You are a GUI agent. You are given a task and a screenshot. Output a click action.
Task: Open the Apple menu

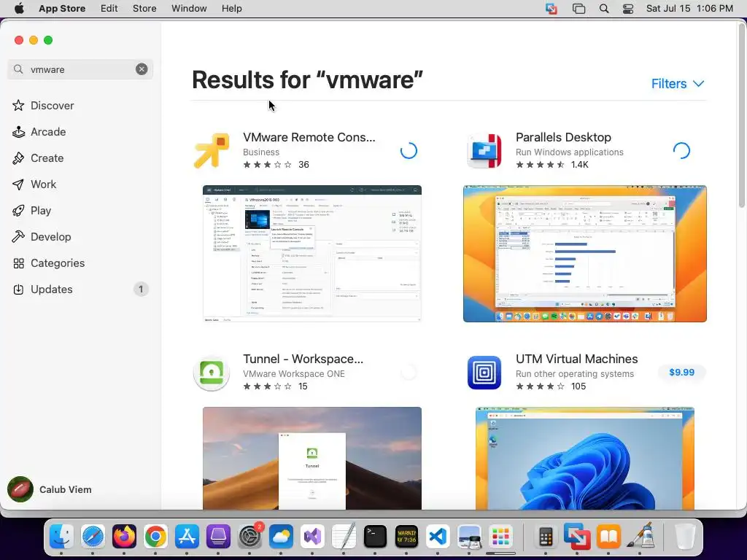click(x=19, y=9)
